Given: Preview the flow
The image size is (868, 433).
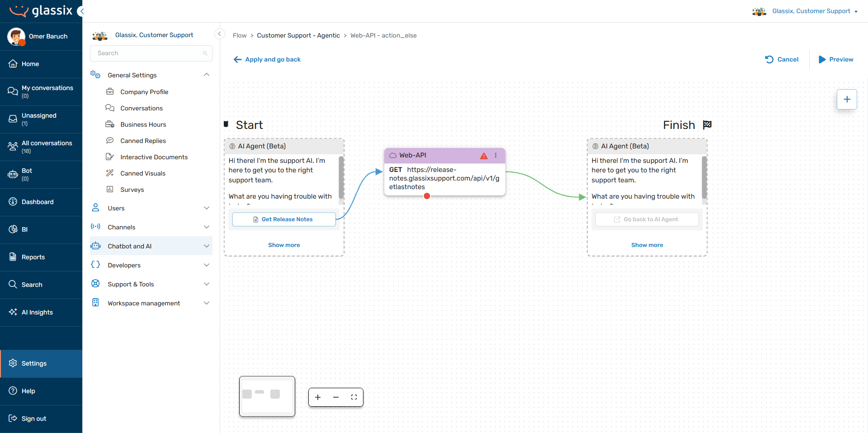Looking at the screenshot, I should [x=836, y=59].
